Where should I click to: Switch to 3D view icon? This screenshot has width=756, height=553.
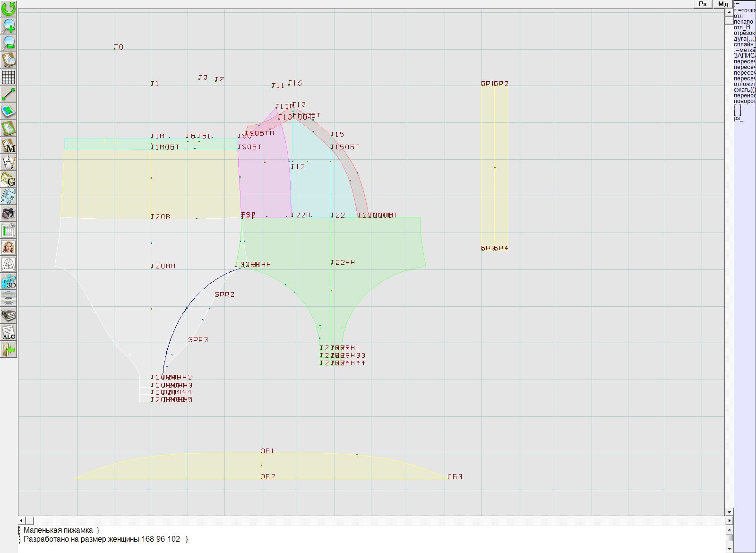click(9, 281)
